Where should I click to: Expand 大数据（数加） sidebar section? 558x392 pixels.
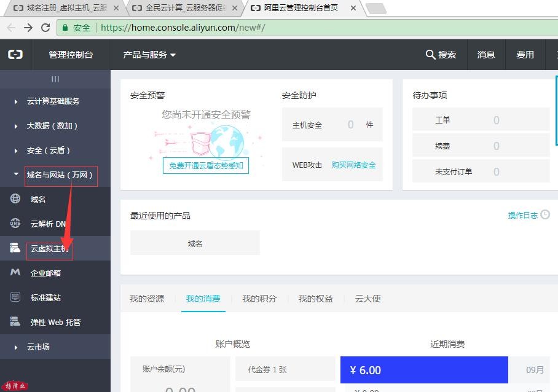coord(55,126)
